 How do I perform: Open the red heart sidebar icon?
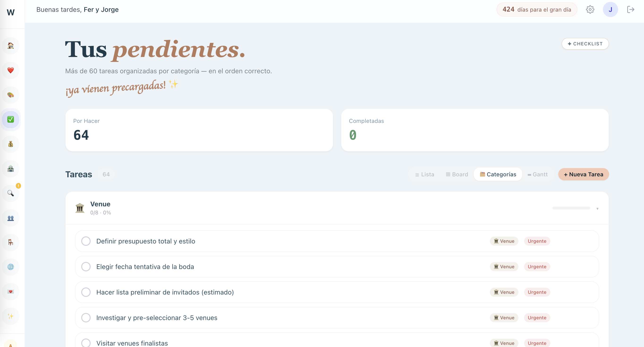(x=10, y=70)
